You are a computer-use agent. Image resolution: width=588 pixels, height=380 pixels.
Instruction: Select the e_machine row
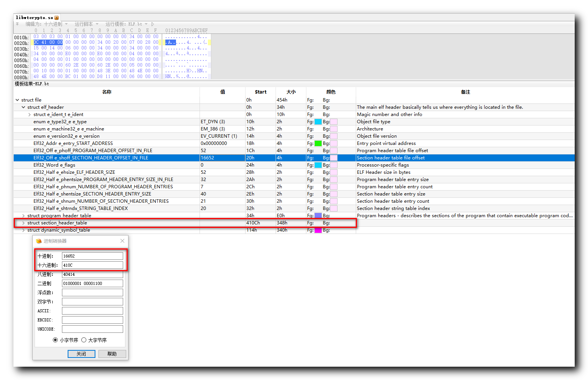294,129
